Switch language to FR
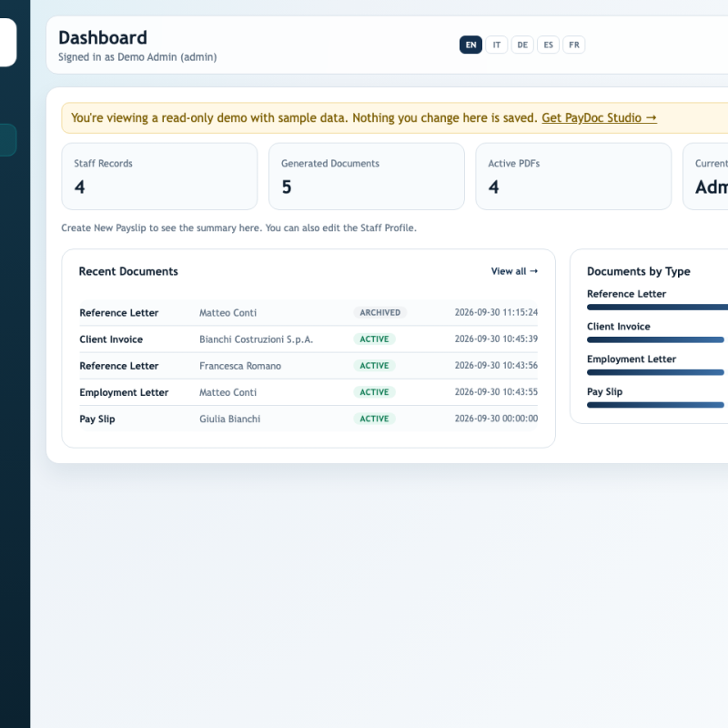 [574, 45]
